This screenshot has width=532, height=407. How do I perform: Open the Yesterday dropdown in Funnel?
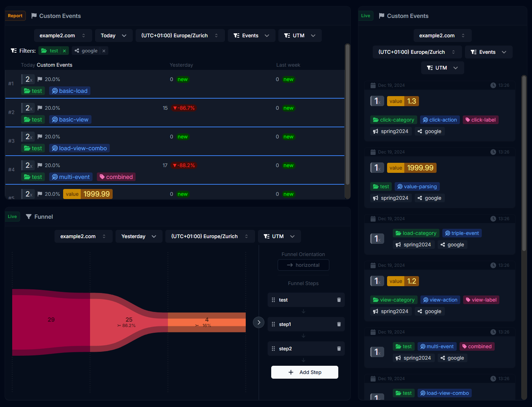pos(138,236)
